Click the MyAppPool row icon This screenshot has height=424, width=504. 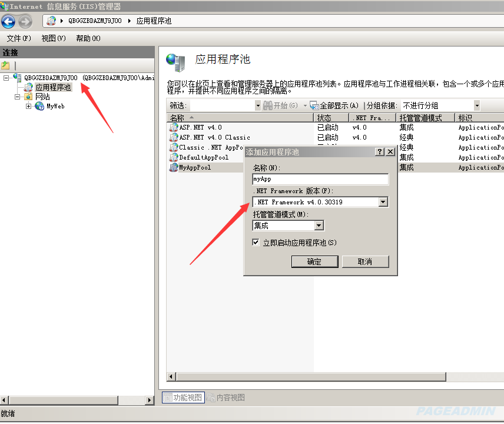174,167
